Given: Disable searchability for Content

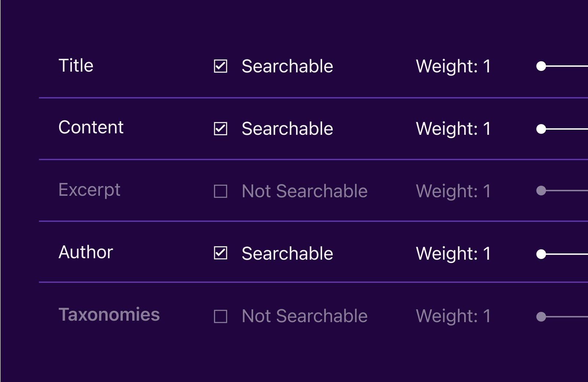Looking at the screenshot, I should pyautogui.click(x=221, y=129).
